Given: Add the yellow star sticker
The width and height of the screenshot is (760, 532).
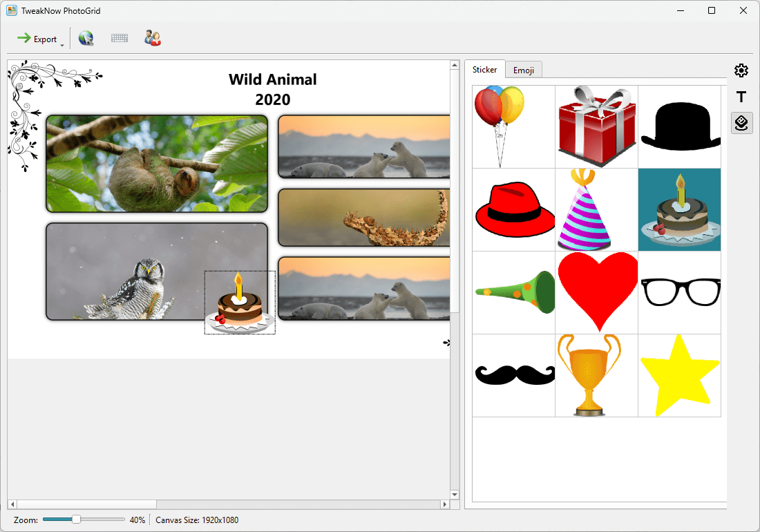Looking at the screenshot, I should tap(679, 375).
